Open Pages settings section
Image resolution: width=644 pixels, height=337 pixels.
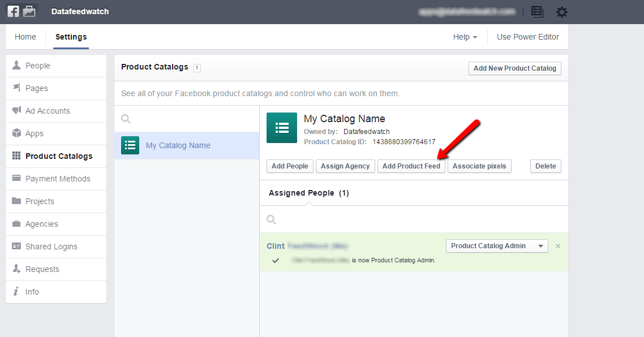pos(56,88)
